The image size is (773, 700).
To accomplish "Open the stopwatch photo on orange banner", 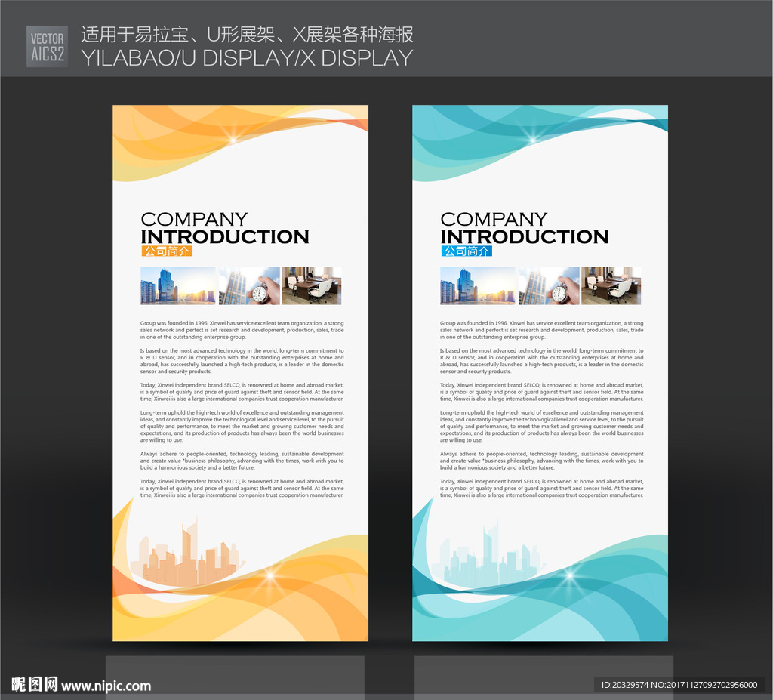I will pyautogui.click(x=249, y=285).
